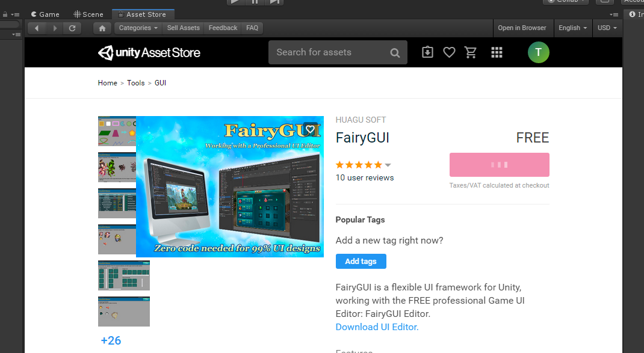This screenshot has height=353, width=644.
Task: Open the apps grid menu
Action: tap(497, 52)
